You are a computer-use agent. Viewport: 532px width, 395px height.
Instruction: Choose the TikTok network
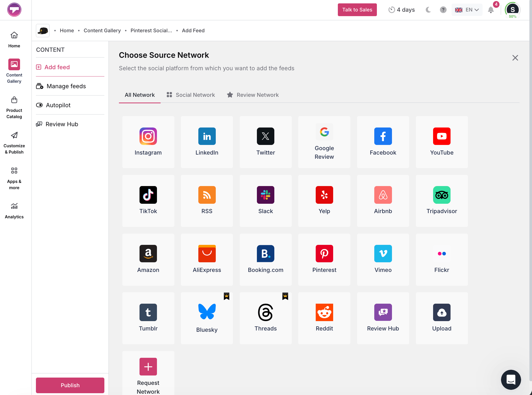pos(148,201)
